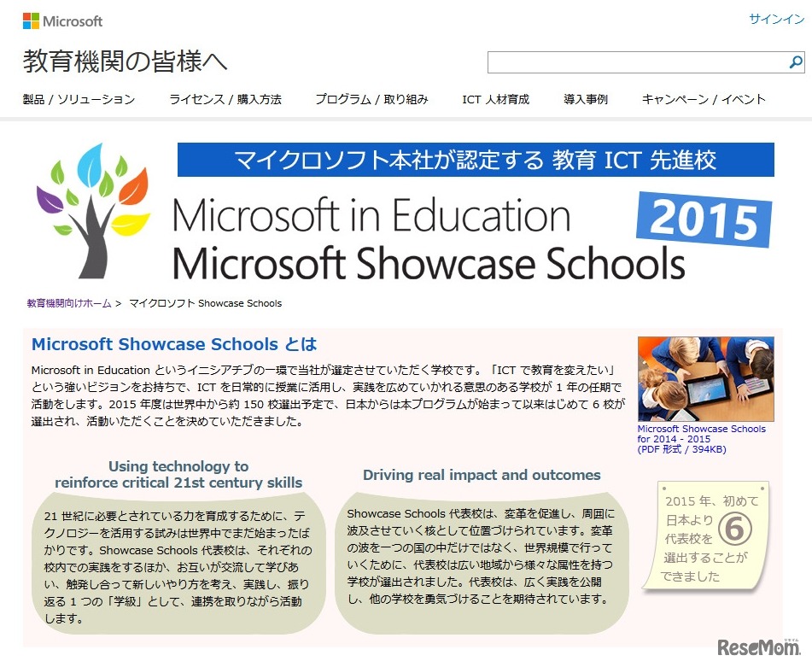
Task: Click the paragraph starting 21 世紀に必要とされている
Action: pos(178,567)
